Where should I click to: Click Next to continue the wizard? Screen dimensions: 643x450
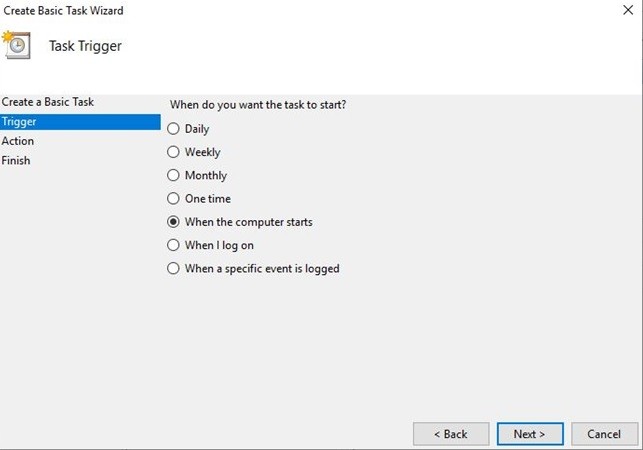(x=530, y=434)
